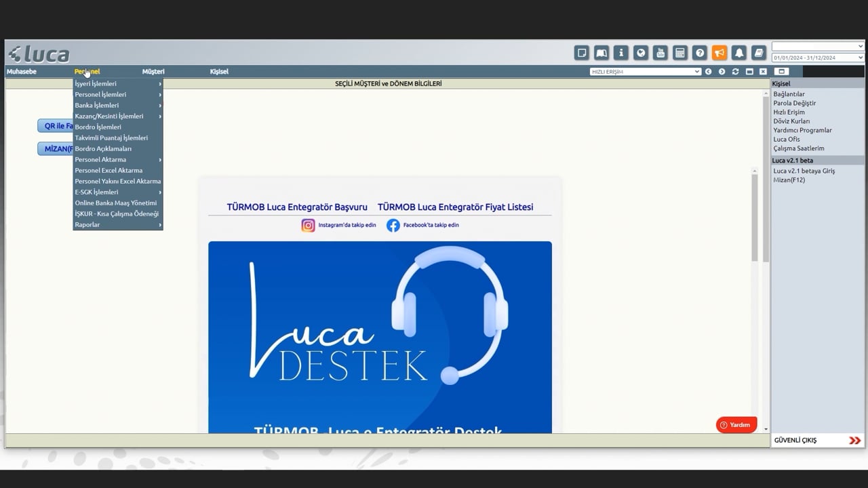Select Online Banka Maaş Yönetimi
This screenshot has width=868, height=488.
click(118, 203)
